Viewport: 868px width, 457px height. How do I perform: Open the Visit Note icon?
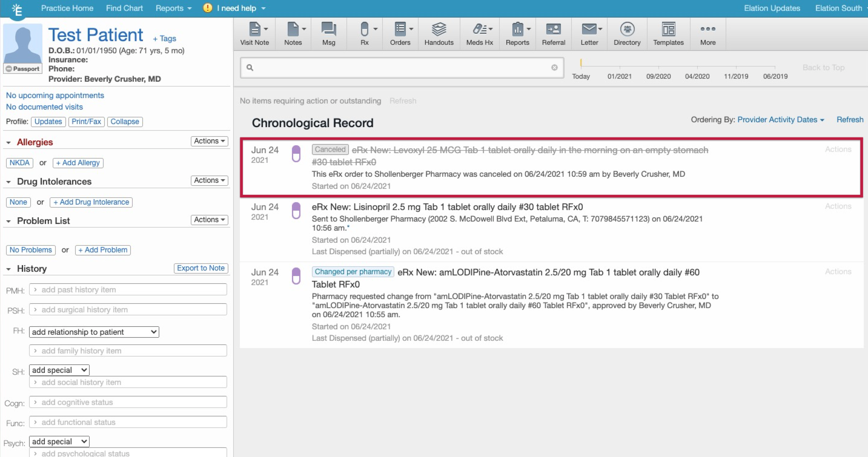tap(254, 29)
